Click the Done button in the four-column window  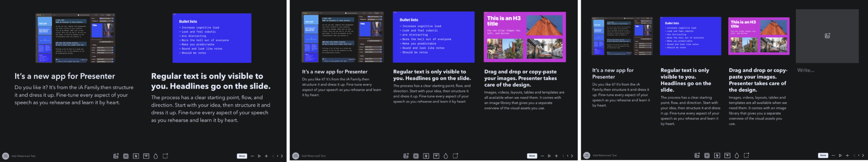823,155
